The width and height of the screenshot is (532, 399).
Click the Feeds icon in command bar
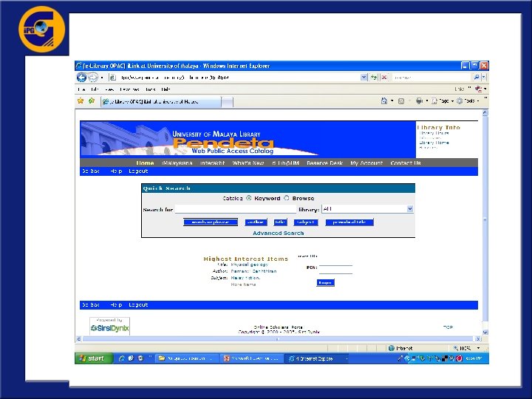click(x=401, y=101)
